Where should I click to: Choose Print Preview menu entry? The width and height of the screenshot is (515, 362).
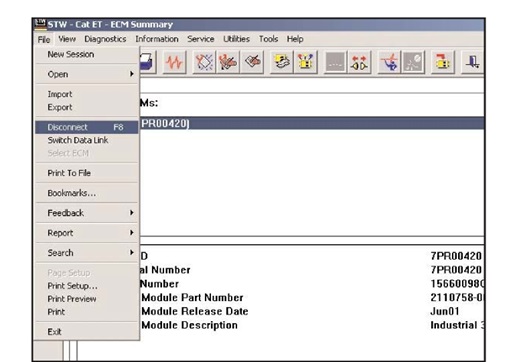(x=87, y=299)
